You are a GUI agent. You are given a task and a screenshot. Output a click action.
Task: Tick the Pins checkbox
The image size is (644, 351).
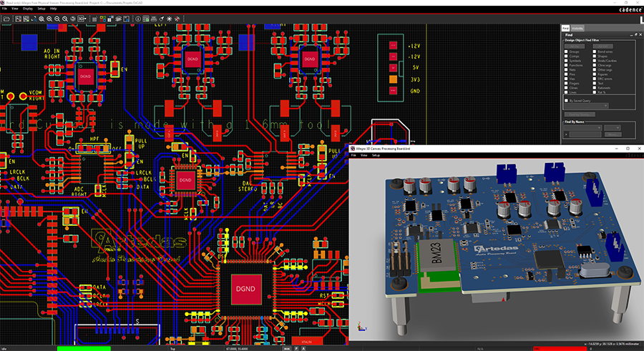point(566,74)
